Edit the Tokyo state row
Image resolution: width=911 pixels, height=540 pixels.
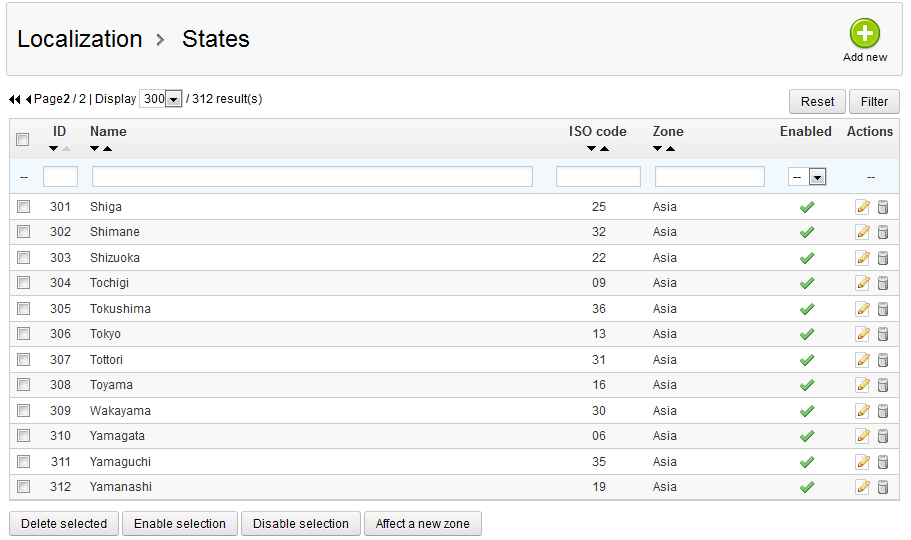[862, 334]
